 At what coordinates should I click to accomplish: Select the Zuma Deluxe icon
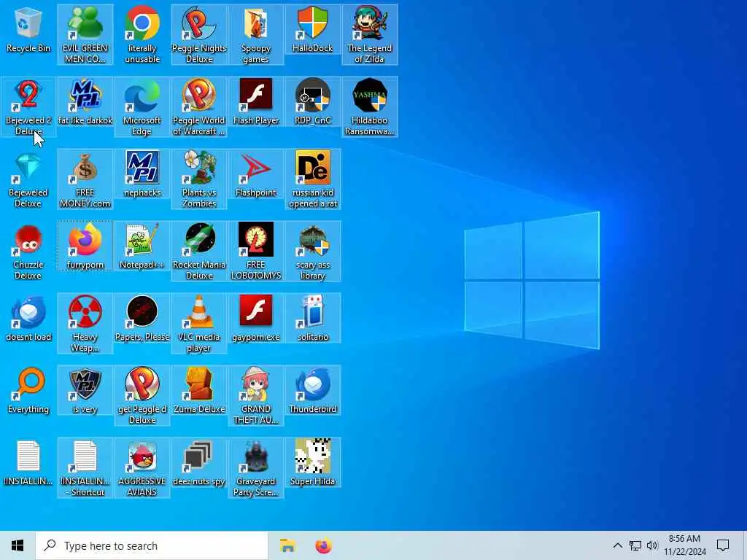[x=199, y=391]
